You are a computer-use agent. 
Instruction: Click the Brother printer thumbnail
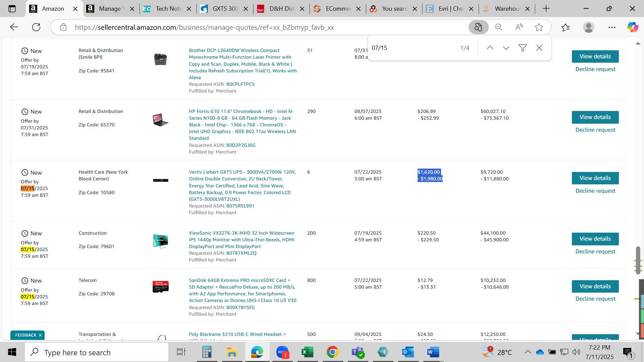pyautogui.click(x=160, y=59)
